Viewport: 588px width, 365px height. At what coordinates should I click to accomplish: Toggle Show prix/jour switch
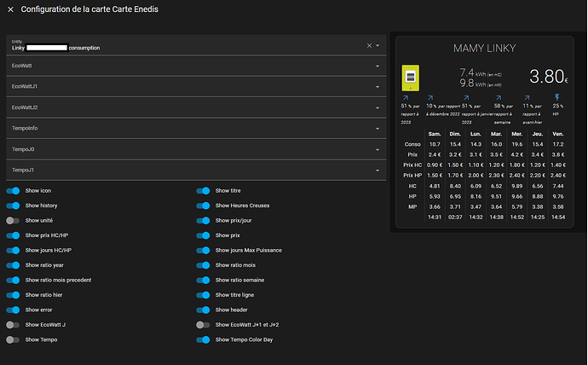203,221
